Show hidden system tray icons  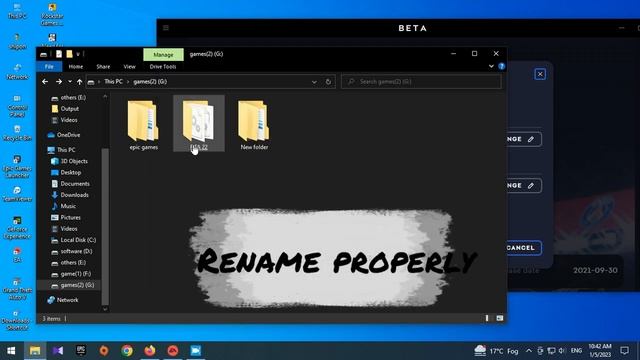(x=529, y=351)
